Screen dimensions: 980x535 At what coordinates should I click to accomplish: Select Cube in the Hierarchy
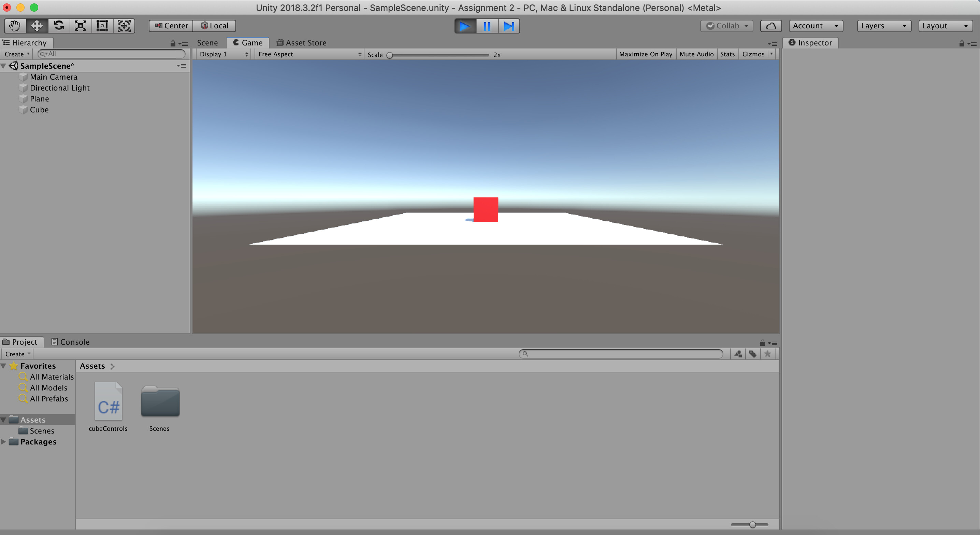pyautogui.click(x=39, y=110)
